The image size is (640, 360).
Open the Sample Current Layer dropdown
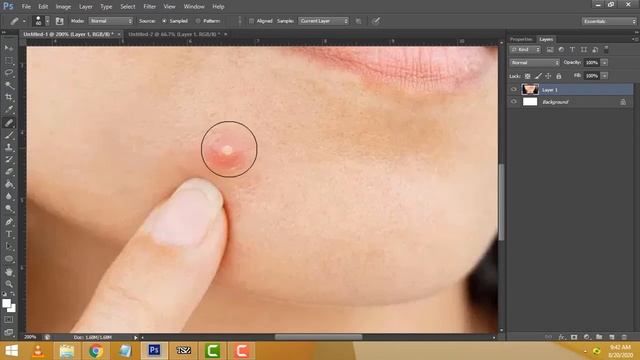click(x=324, y=21)
